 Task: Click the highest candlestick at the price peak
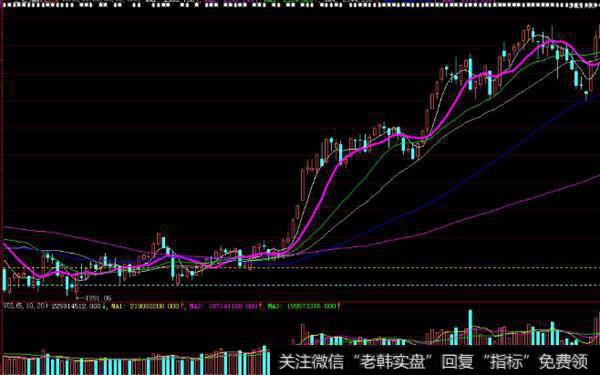[528, 31]
